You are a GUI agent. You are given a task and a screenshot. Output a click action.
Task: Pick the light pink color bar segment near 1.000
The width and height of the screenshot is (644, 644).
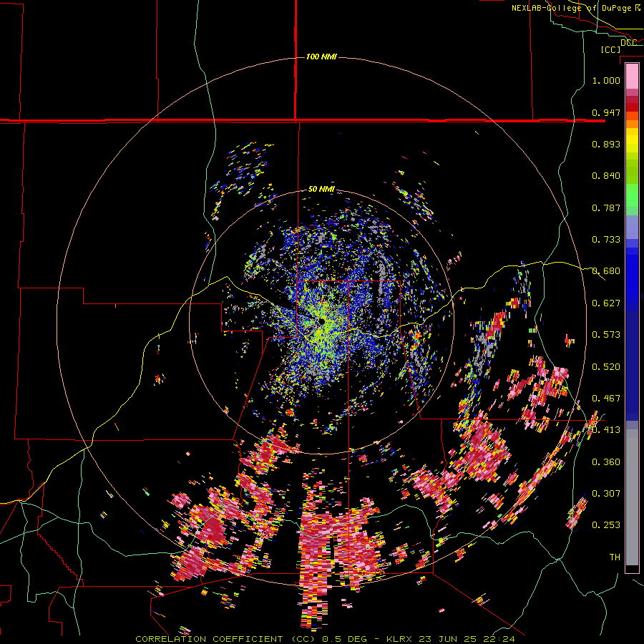point(632,76)
